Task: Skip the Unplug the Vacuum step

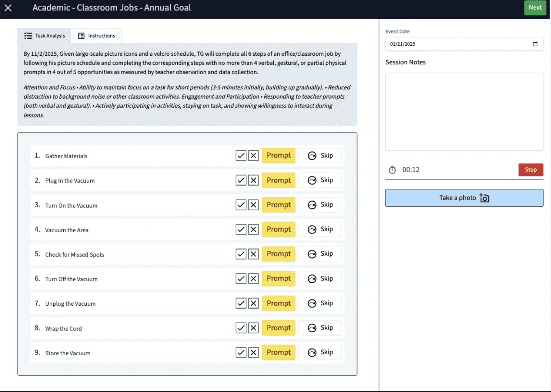Action: pyautogui.click(x=320, y=303)
